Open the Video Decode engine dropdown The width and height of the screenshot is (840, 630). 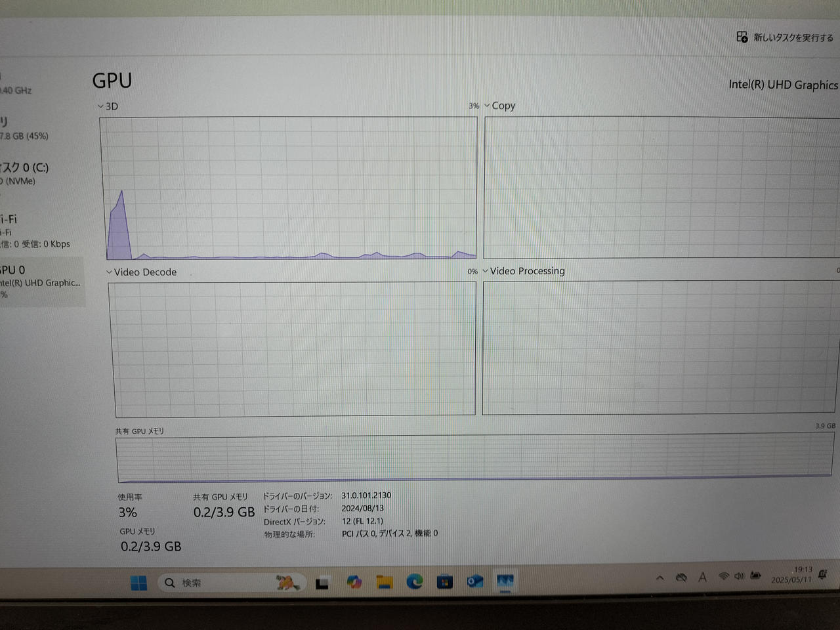pos(109,272)
